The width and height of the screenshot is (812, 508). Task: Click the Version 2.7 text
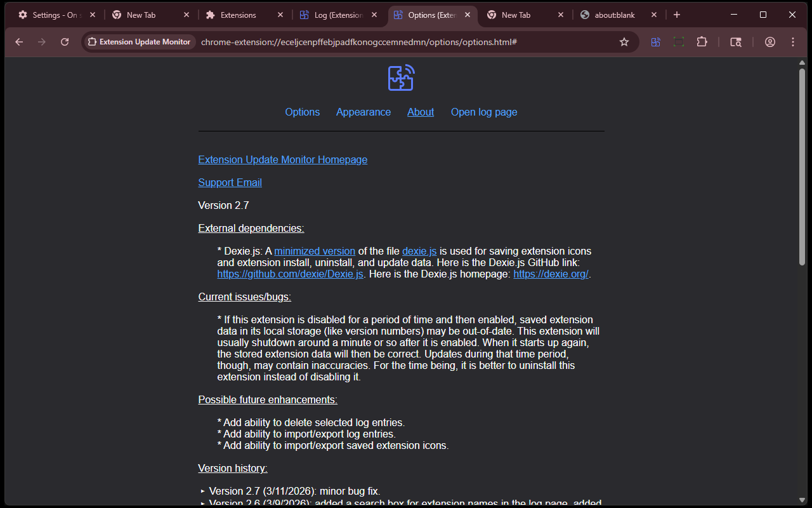223,205
